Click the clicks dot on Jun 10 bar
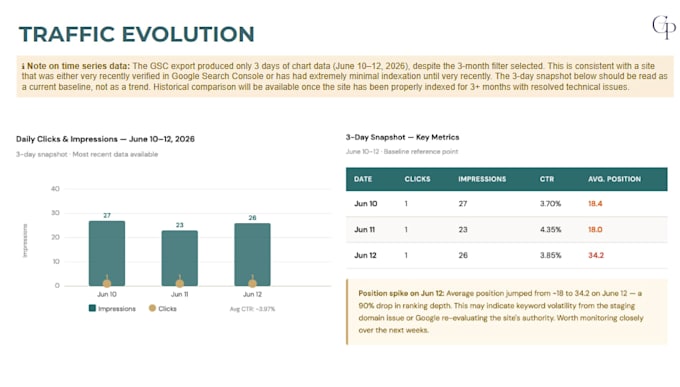 point(107,283)
